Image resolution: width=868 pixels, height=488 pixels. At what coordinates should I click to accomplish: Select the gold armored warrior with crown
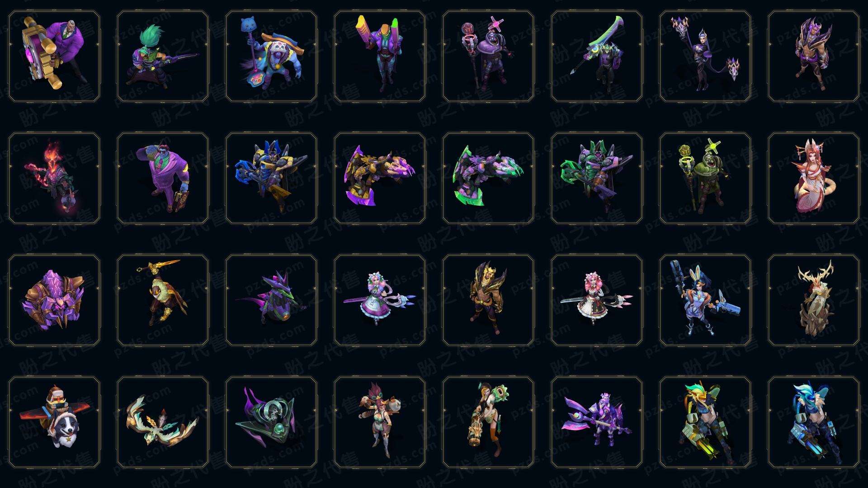click(x=488, y=300)
